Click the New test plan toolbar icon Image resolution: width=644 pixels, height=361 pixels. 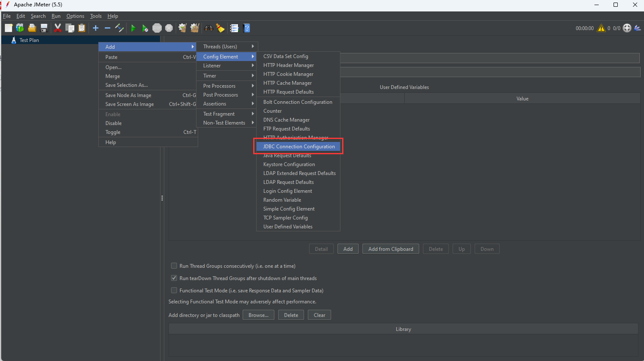[8, 28]
